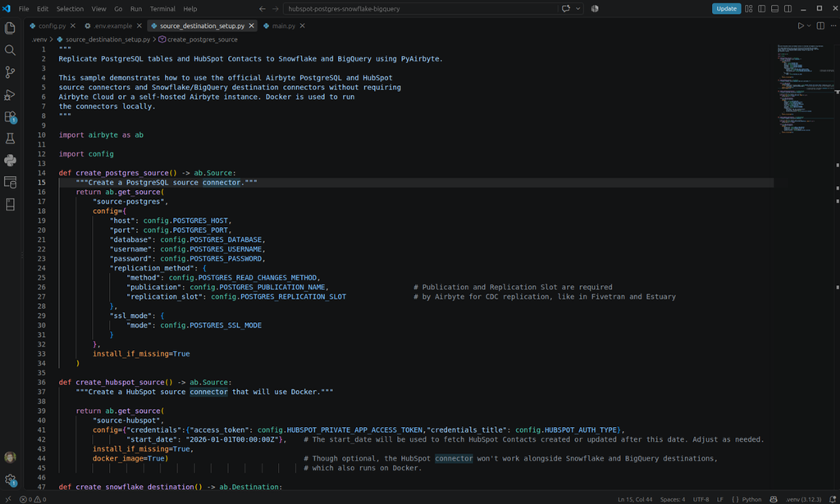Open the Explorer view in activity bar
The image size is (840, 504).
[10, 28]
